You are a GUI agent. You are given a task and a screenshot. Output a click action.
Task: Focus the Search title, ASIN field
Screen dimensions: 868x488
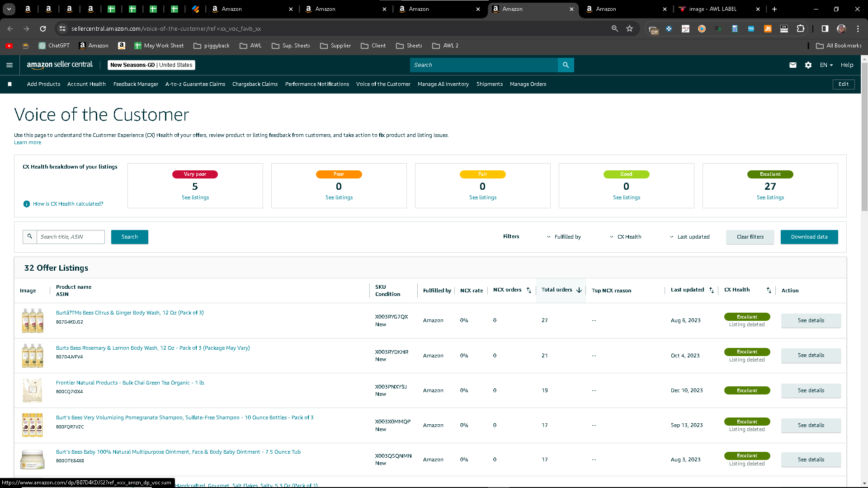tap(71, 237)
